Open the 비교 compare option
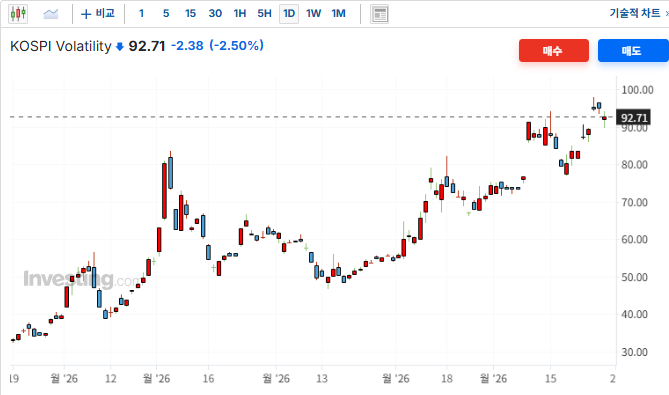The width and height of the screenshot is (669, 395). click(x=98, y=14)
